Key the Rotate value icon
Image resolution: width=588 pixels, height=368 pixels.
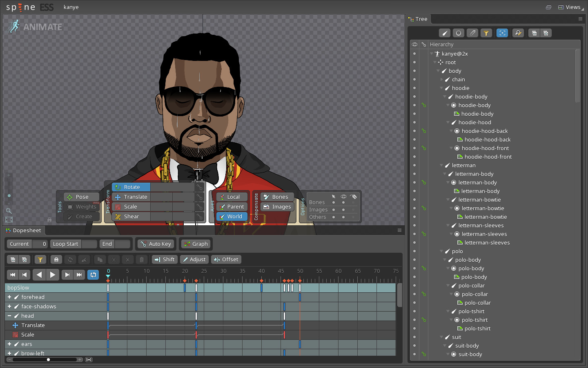pyautogui.click(x=199, y=187)
